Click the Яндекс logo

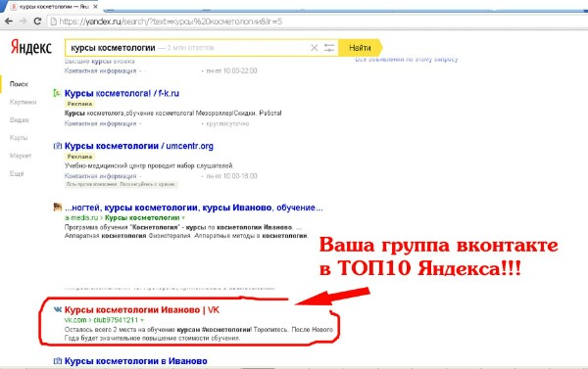tap(31, 47)
